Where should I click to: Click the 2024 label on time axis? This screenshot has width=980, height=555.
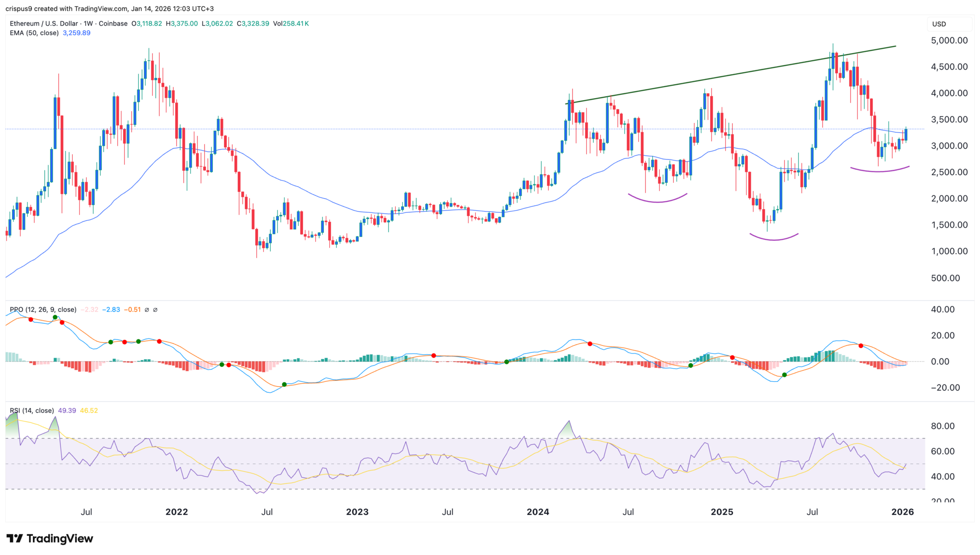[538, 512]
